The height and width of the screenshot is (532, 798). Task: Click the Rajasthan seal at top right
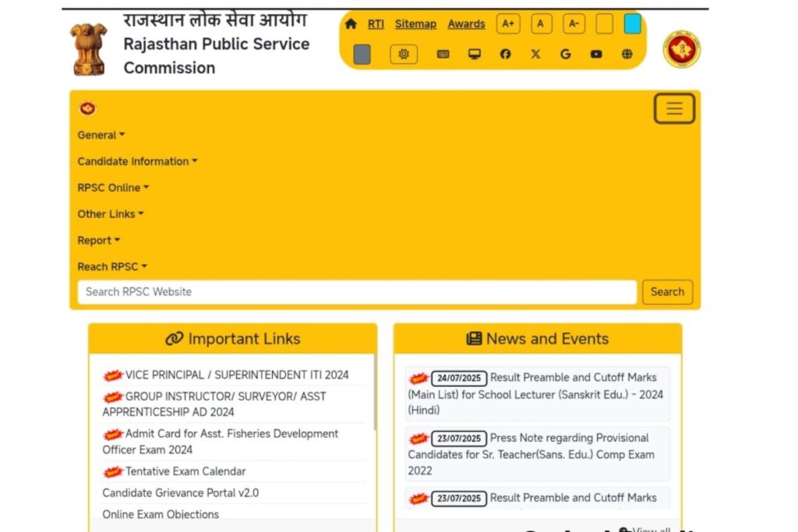(681, 49)
